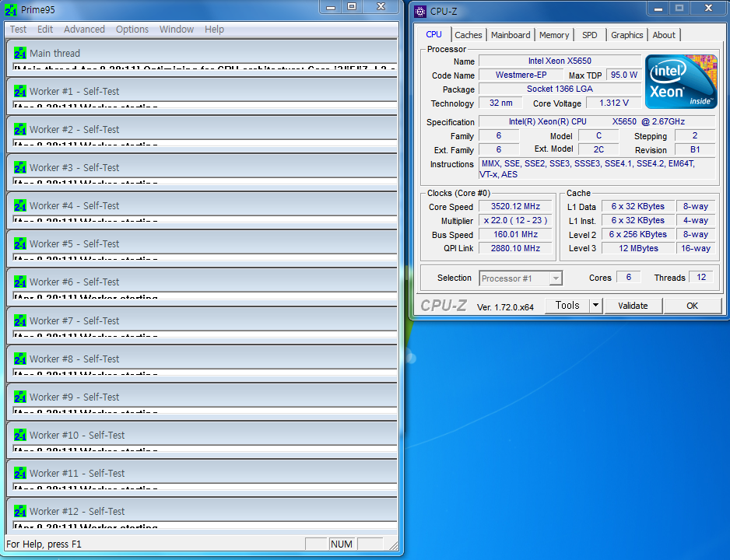The width and height of the screenshot is (730, 560).
Task: Click the Worker #3 Self-Test icon
Action: [x=20, y=167]
